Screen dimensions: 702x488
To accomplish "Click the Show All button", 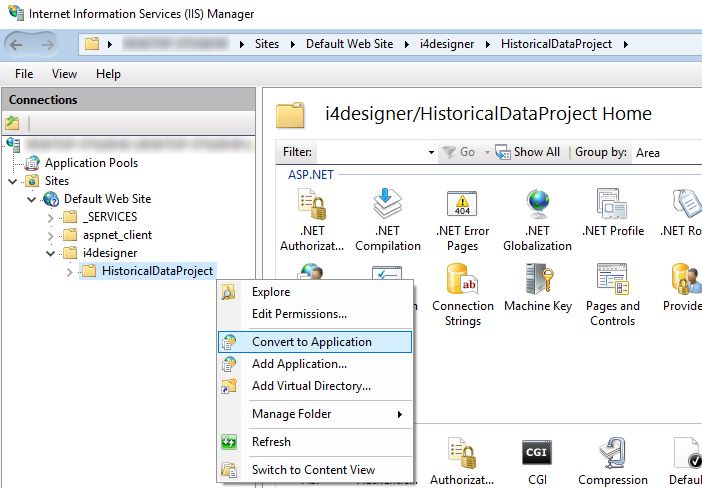I will 527,152.
